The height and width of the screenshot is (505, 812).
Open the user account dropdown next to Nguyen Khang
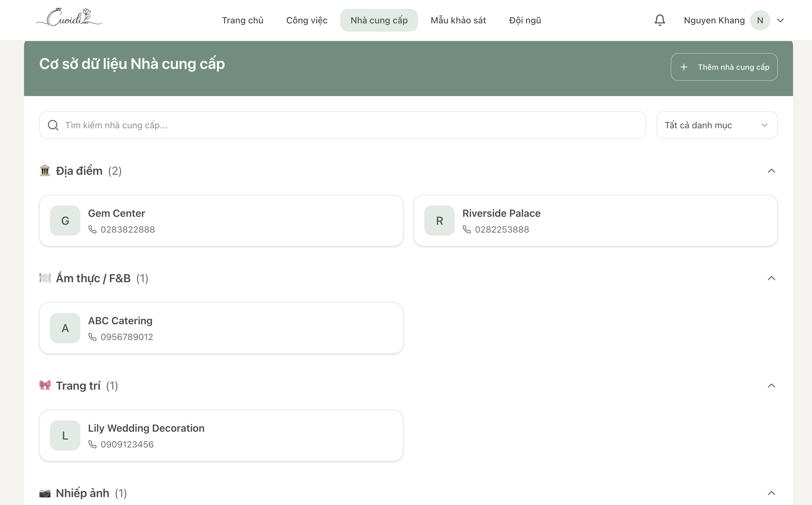coord(780,20)
